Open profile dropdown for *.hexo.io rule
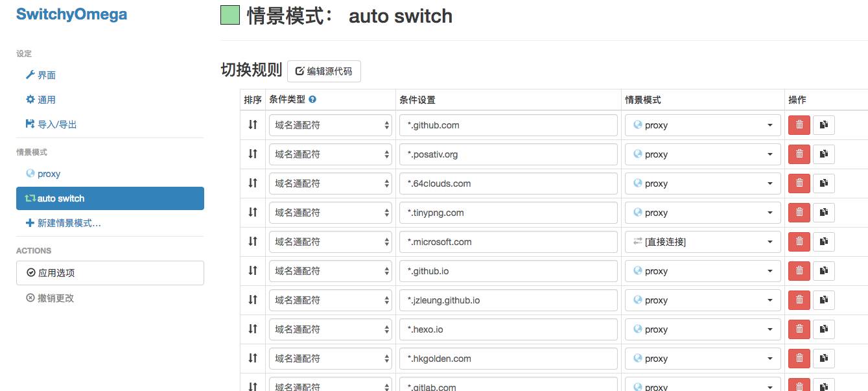Viewport: 868px width, 391px height. click(703, 329)
